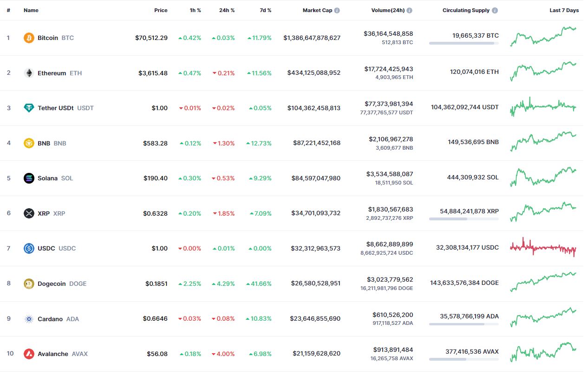Click the XRP logo icon
Screen dimensions: 588x376
point(29,213)
